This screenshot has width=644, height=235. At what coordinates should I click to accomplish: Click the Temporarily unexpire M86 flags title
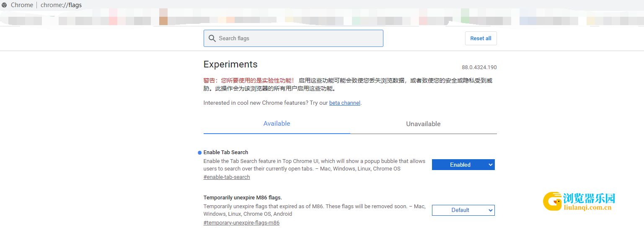pyautogui.click(x=243, y=197)
